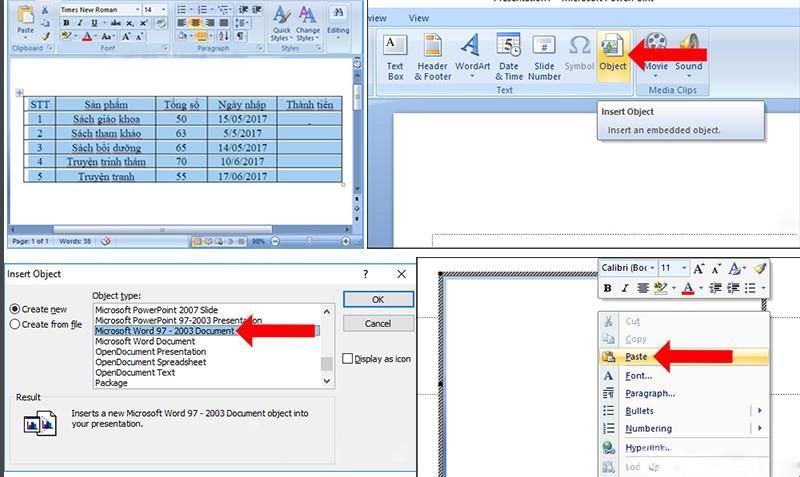Select the Create from file option
The width and height of the screenshot is (800, 477).
[15, 324]
